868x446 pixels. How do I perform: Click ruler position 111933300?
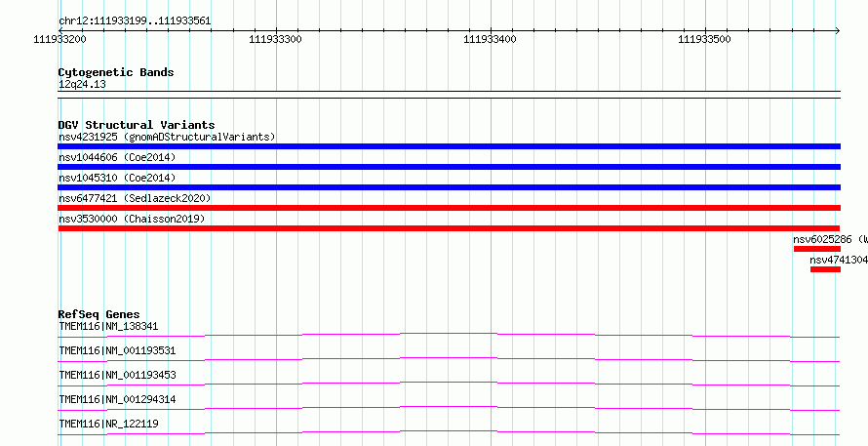pos(276,39)
